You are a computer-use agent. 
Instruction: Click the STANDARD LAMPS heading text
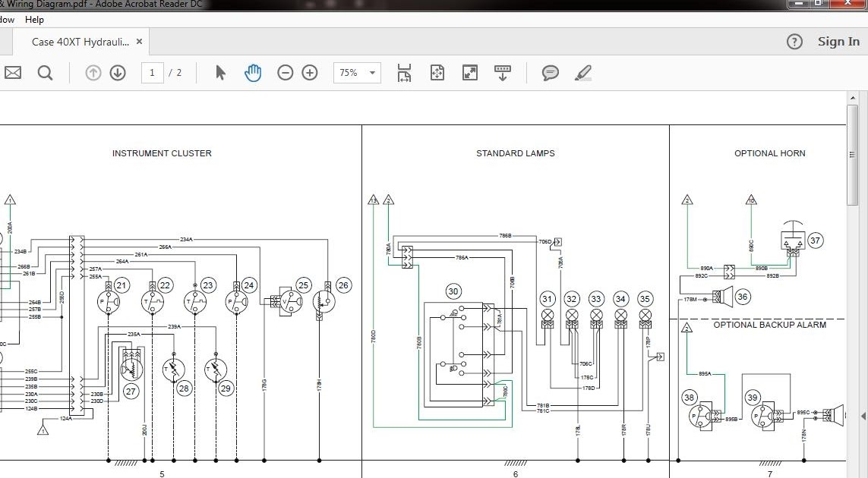tap(516, 153)
